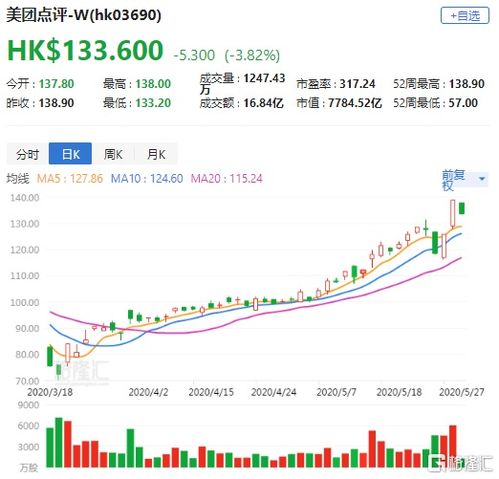Click the MA5 : 127.86 legend label
The width and height of the screenshot is (499, 479).
tap(70, 178)
